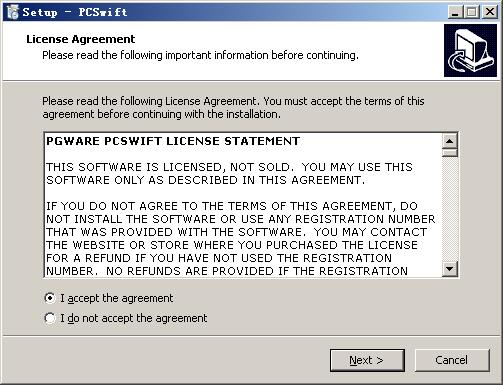The width and height of the screenshot is (503, 385).
Task: Click the Setup installer icon in title bar
Action: point(13,12)
